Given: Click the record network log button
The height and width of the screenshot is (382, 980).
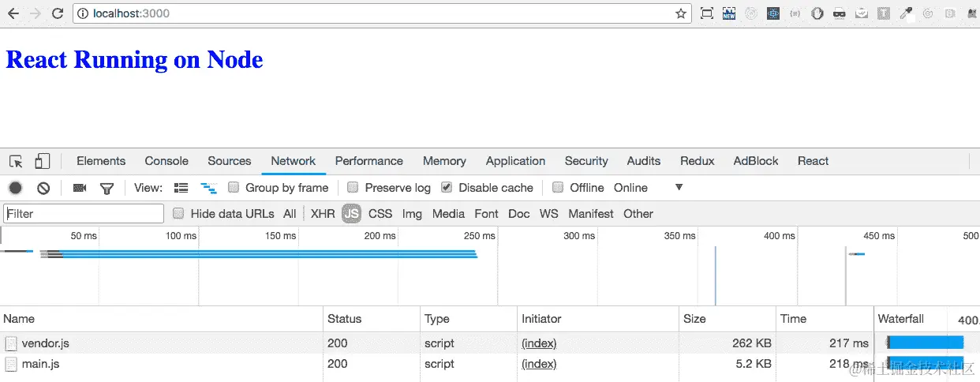Looking at the screenshot, I should 16,188.
